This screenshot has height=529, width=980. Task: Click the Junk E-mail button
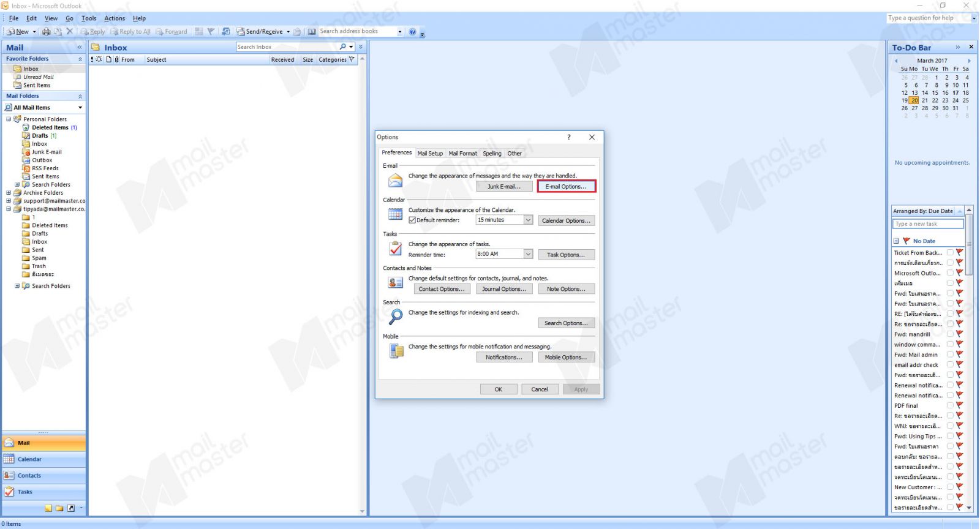pyautogui.click(x=504, y=187)
